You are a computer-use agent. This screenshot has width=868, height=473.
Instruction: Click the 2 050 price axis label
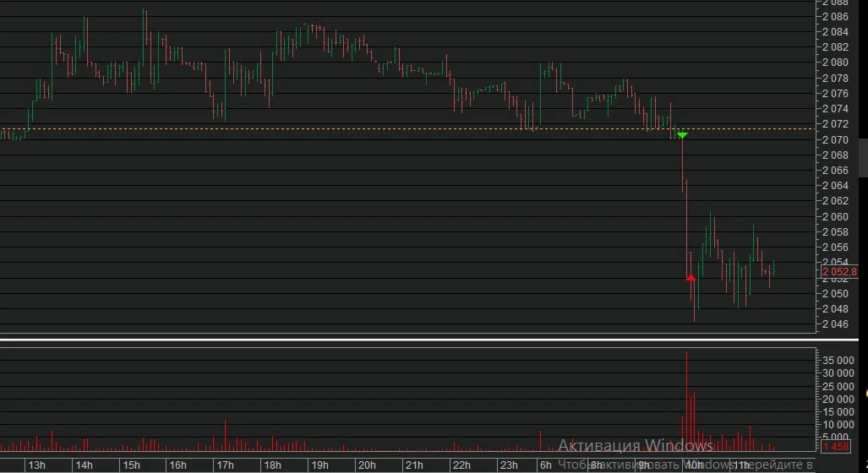tap(835, 293)
